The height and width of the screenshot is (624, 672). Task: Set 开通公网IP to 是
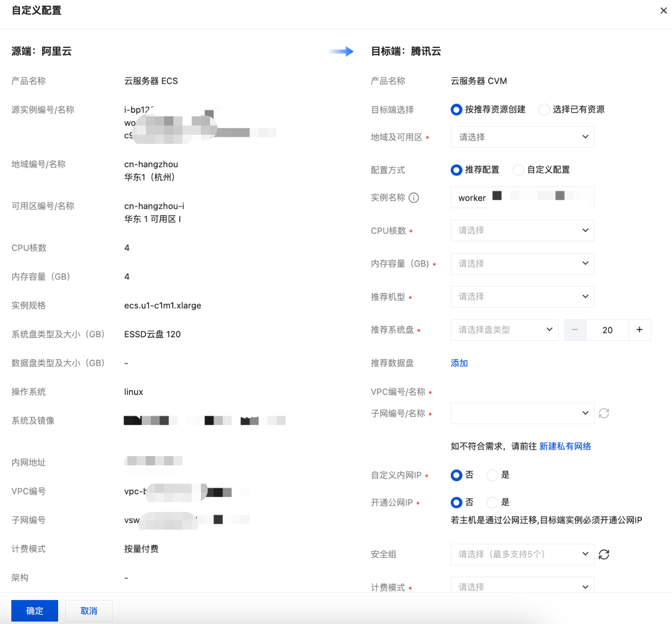click(x=493, y=503)
